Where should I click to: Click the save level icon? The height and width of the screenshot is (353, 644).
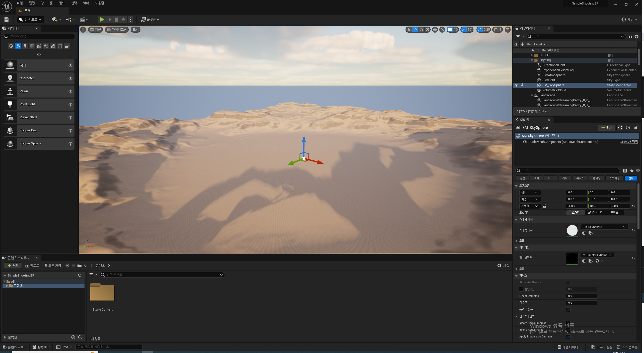click(7, 19)
